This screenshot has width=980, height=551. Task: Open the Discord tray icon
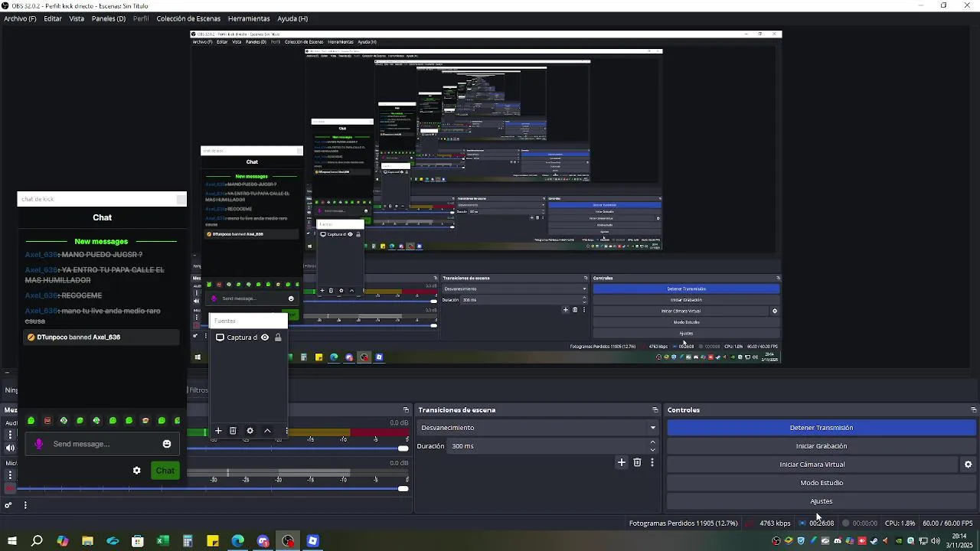(838, 541)
